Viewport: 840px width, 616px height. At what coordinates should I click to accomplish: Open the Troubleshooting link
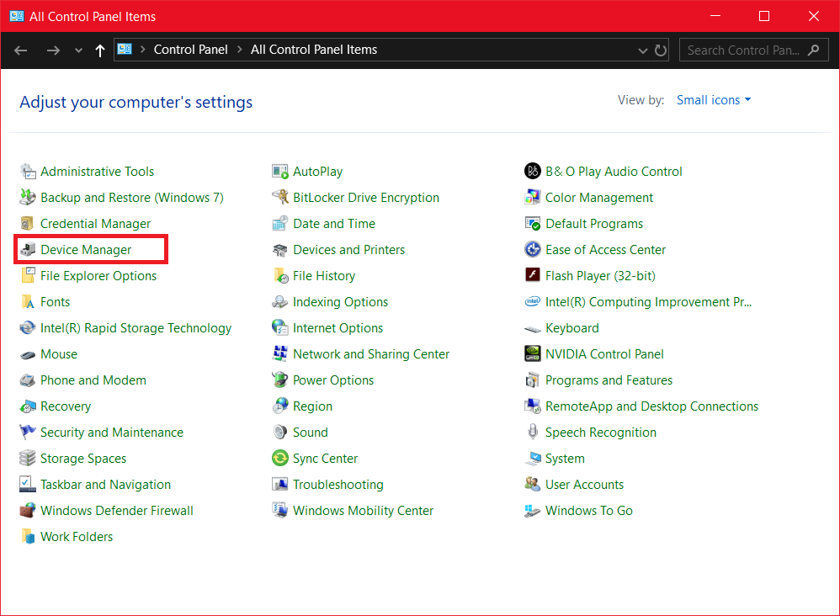[338, 485]
